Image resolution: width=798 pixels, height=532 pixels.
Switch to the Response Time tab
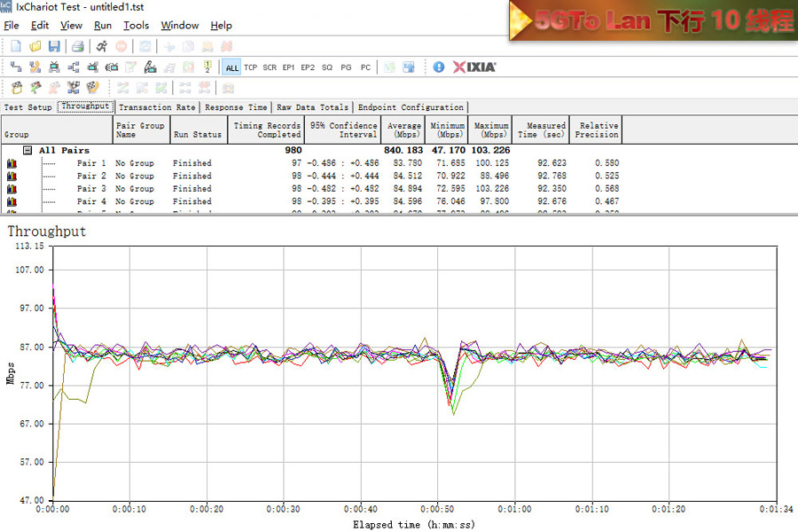pos(236,107)
